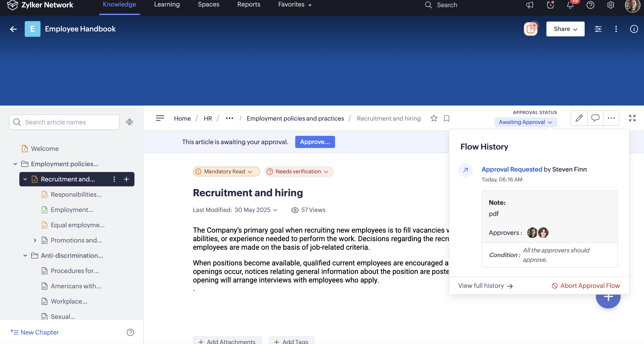Click the Approve... button

pos(315,142)
